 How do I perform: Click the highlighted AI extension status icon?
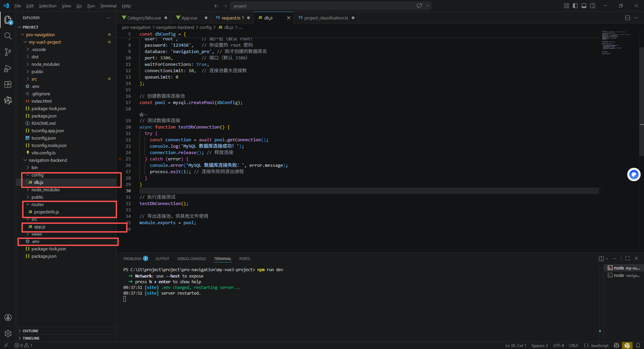(627, 345)
